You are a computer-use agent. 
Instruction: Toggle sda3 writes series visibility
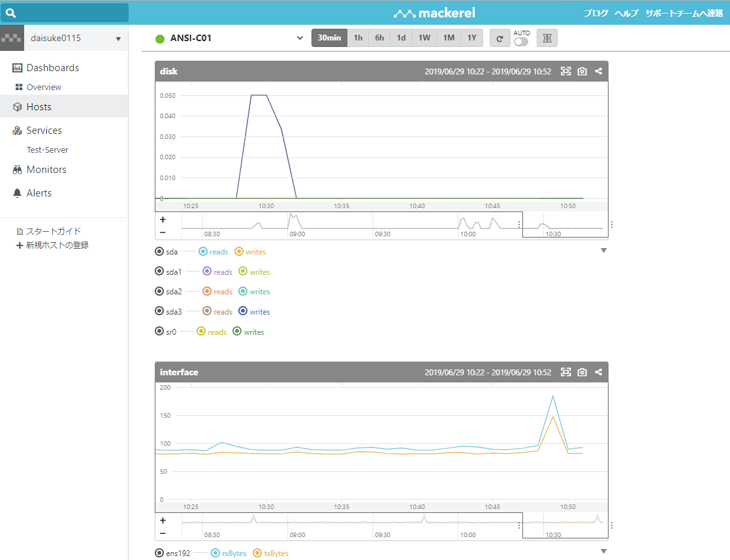pos(254,311)
